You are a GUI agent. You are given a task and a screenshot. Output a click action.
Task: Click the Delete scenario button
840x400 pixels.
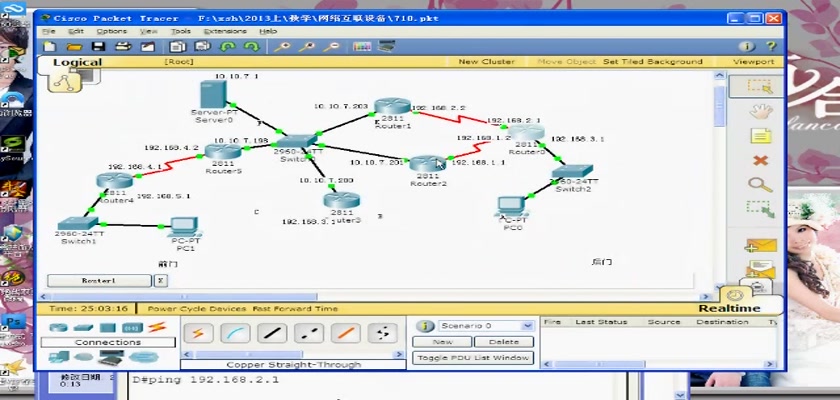[504, 342]
